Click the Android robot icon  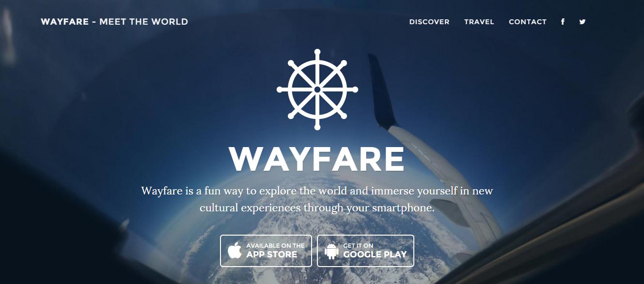332,251
